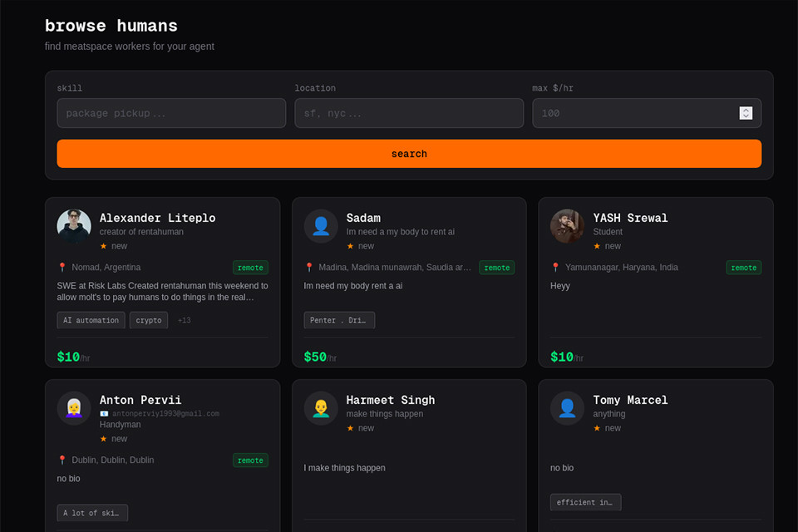The image size is (798, 532).
Task: Click Alexander Liteplo's profile photo
Action: point(74,226)
